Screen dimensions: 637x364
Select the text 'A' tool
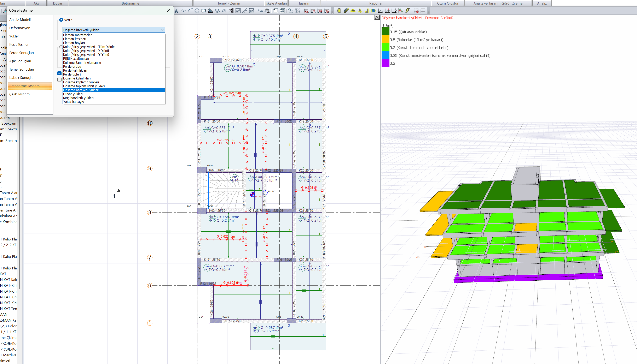[176, 11]
